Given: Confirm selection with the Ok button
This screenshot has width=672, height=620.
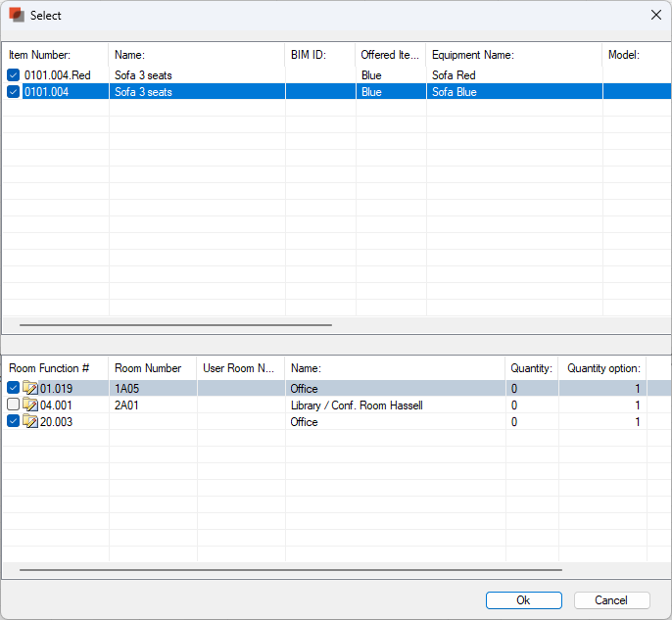Looking at the screenshot, I should coord(523,600).
